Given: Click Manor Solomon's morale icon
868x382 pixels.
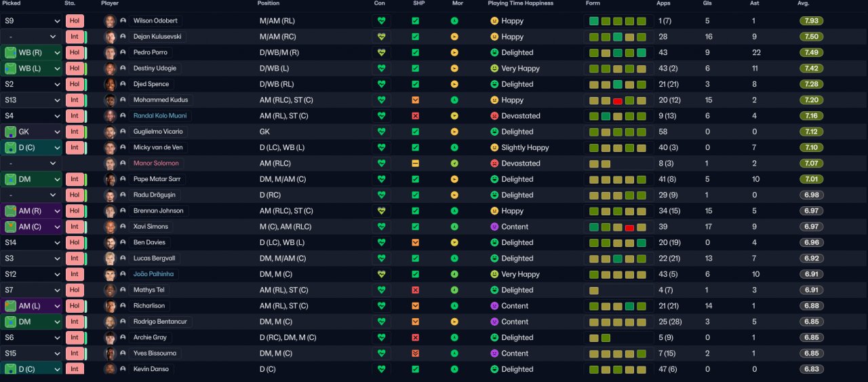Looking at the screenshot, I should (x=454, y=164).
